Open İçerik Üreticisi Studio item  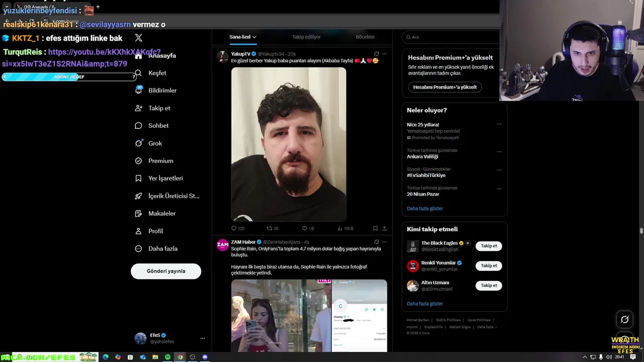click(x=168, y=196)
